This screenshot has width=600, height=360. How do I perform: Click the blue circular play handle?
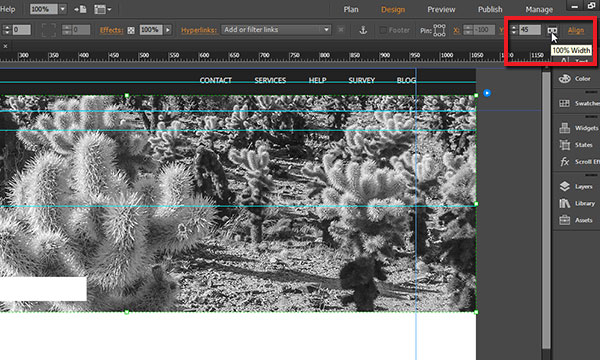[487, 93]
